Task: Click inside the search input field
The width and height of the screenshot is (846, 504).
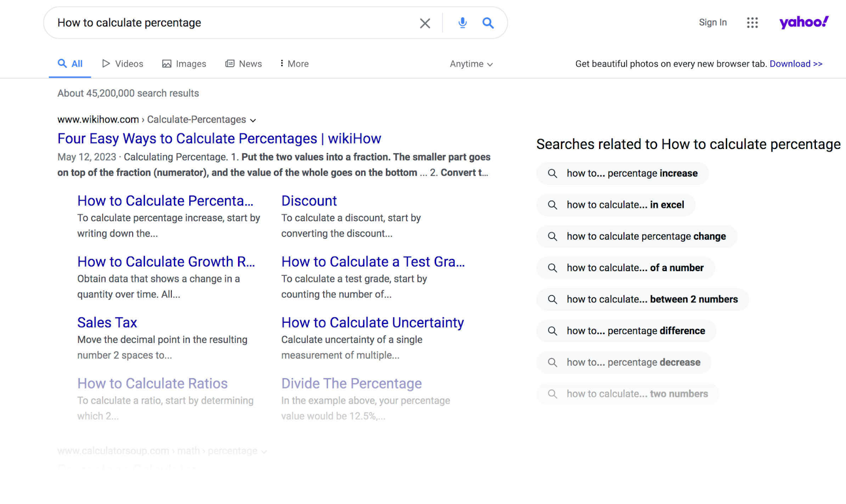Action: point(212,23)
